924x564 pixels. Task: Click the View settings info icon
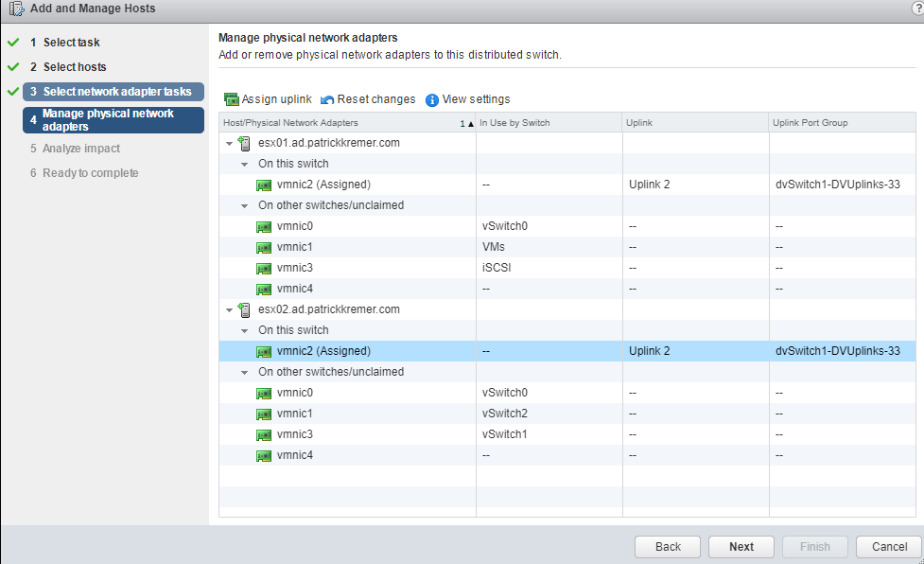pyautogui.click(x=432, y=99)
